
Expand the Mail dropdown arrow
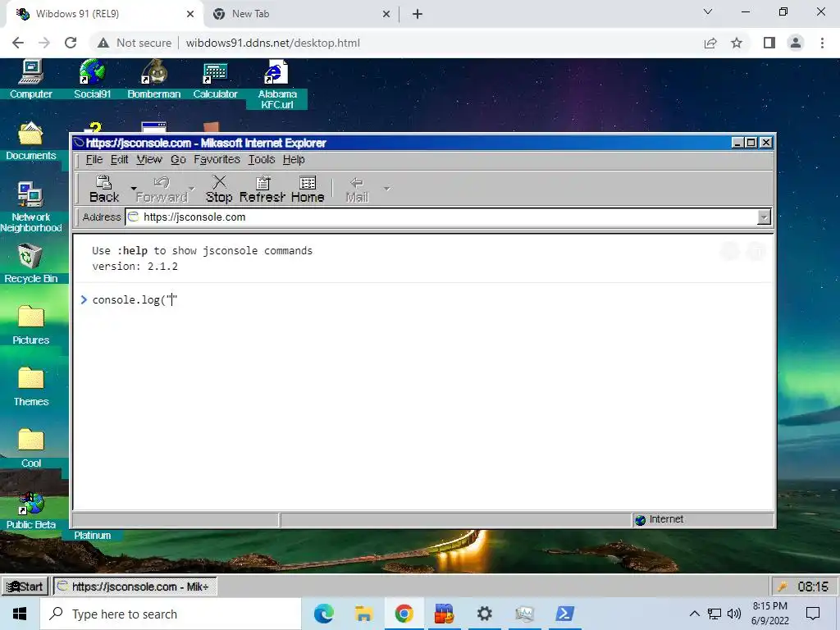click(x=387, y=189)
